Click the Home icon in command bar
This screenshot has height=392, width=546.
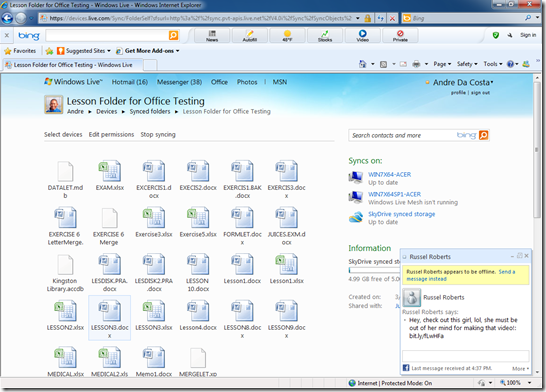coord(362,64)
